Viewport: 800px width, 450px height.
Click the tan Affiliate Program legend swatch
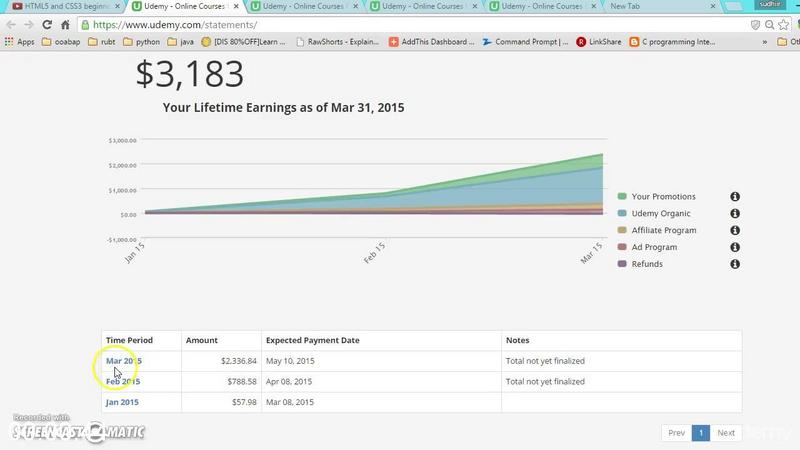pyautogui.click(x=622, y=230)
